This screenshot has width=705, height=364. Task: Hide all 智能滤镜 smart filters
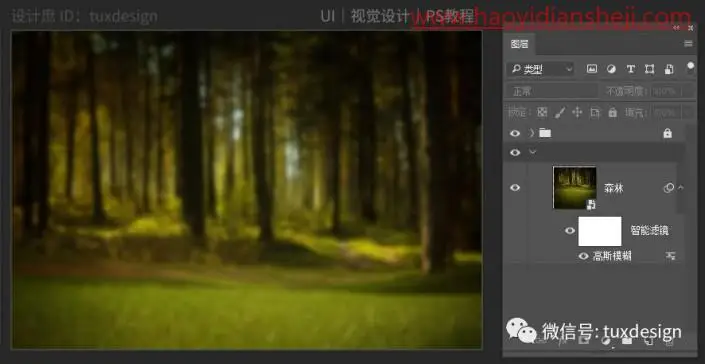[570, 231]
